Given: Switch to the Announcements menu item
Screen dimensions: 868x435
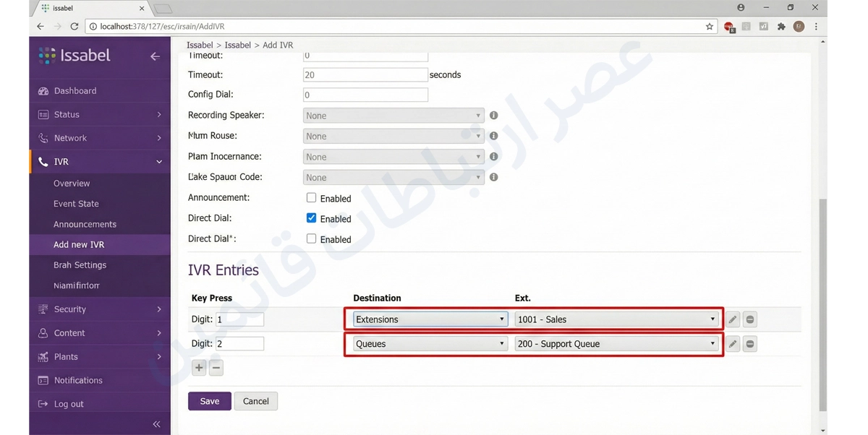Looking at the screenshot, I should [85, 224].
